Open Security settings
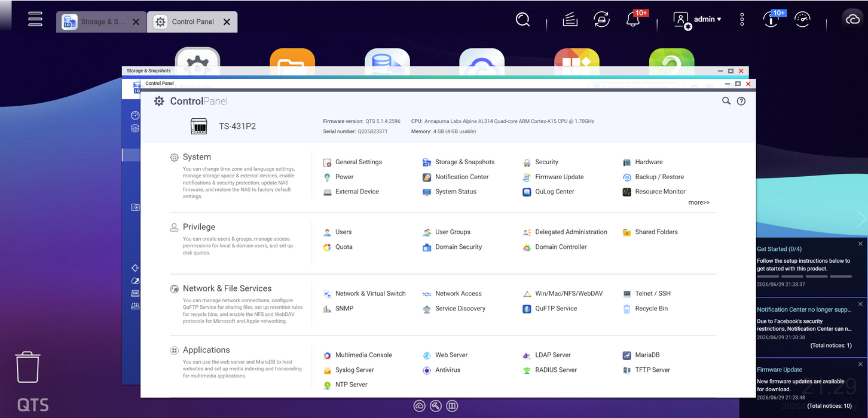This screenshot has width=868, height=418. 540,162
